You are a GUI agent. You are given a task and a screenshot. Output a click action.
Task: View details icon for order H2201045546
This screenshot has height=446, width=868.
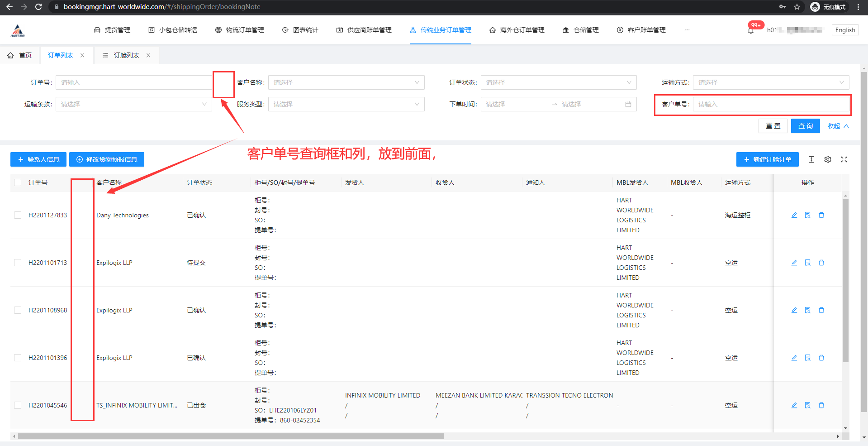tap(808, 405)
